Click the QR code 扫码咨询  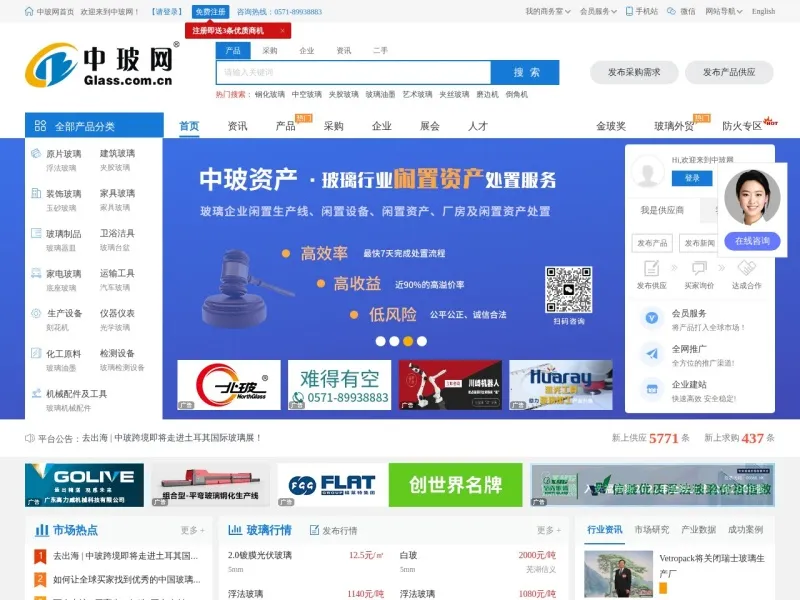pyautogui.click(x=569, y=289)
